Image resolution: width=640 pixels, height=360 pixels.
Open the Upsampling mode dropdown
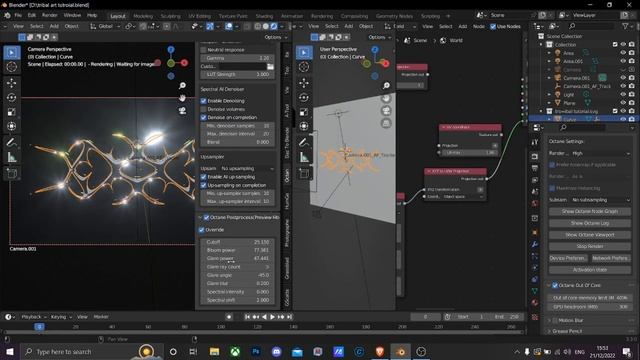(247, 168)
